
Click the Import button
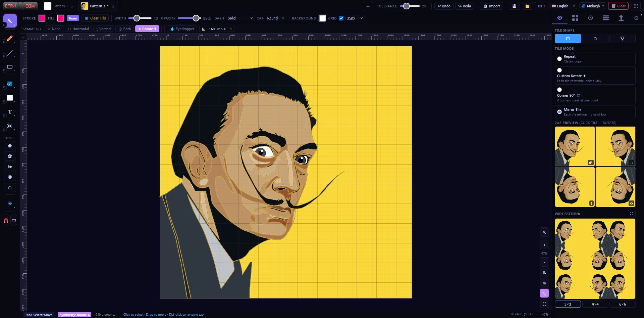[491, 6]
